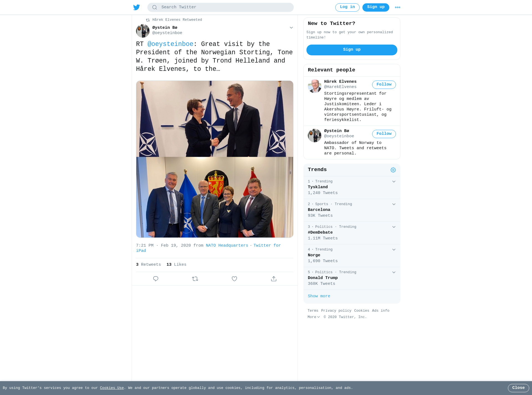
Task: Like the tweet with the heart icon
Action: pos(234,279)
